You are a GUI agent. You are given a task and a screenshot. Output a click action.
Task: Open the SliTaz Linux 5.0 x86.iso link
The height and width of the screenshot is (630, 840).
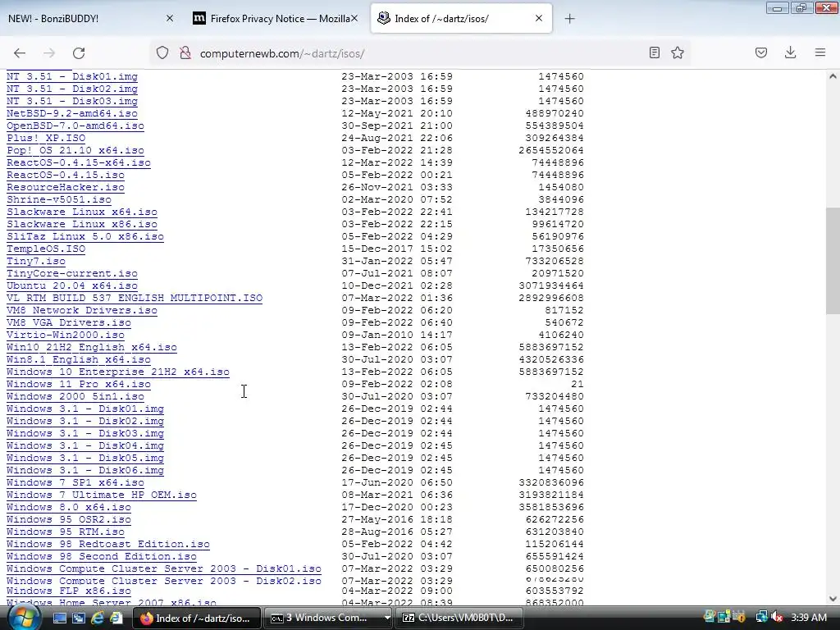[x=84, y=237]
